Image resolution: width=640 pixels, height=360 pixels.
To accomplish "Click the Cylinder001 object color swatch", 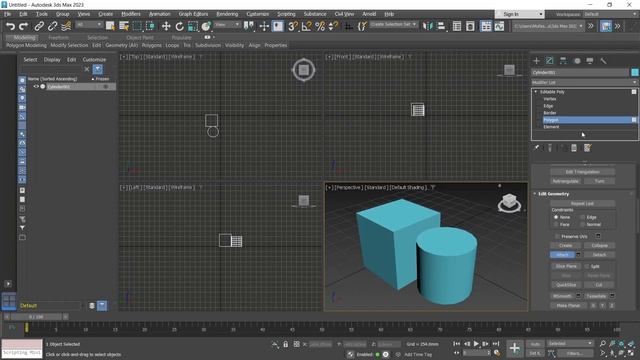I will (635, 72).
